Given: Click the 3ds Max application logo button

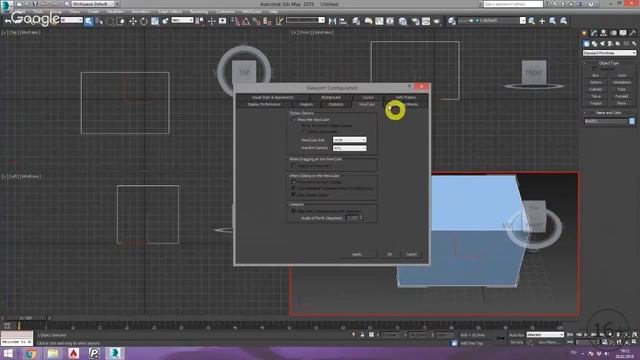Looking at the screenshot, I should [6, 5].
